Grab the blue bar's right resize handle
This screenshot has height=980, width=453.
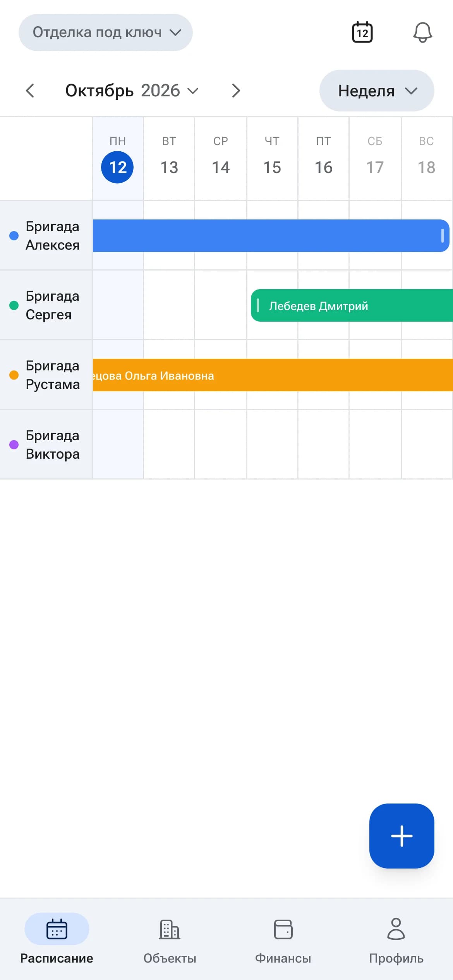click(442, 235)
